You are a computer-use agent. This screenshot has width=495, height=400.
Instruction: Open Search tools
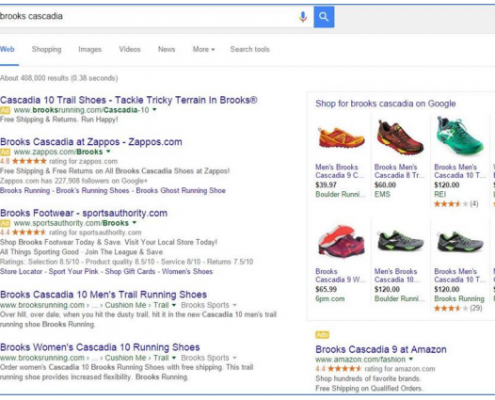[250, 49]
